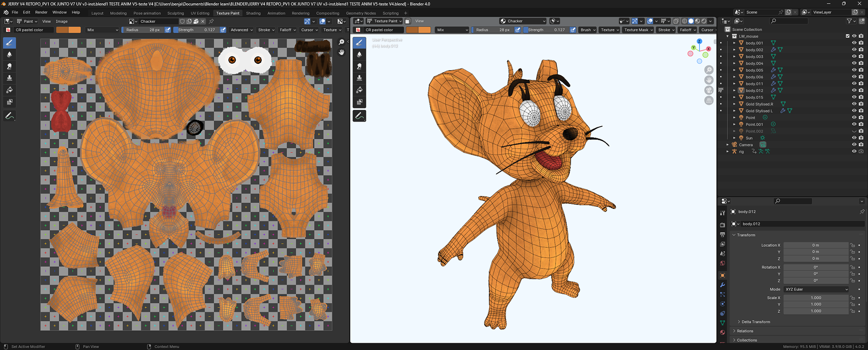Open Texture Paint mode dropdown in viewport

(384, 21)
